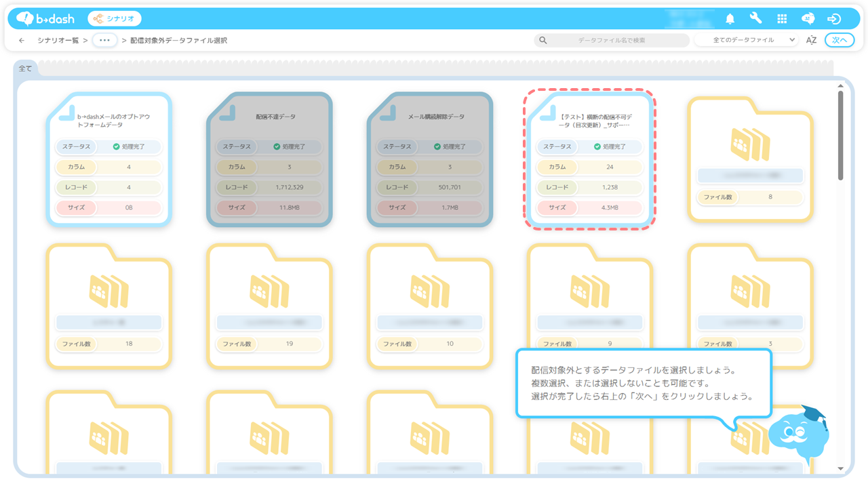Click 配信対象外データファイル選択 breadcrumb text
This screenshot has width=868, height=488.
coord(179,40)
